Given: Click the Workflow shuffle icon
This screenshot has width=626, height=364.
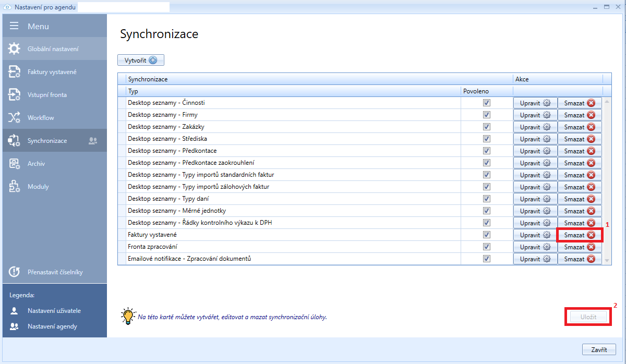Looking at the screenshot, I should point(14,118).
